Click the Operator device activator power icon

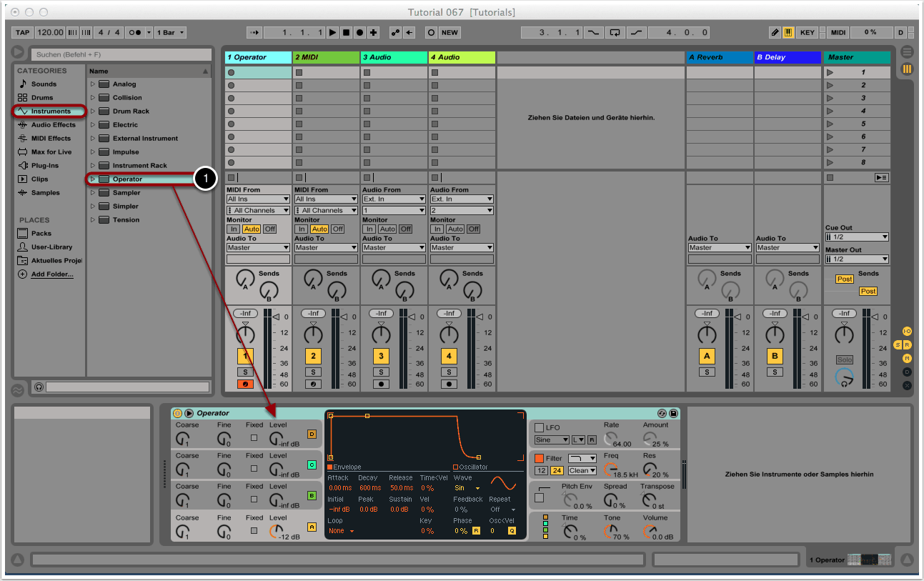click(x=177, y=413)
